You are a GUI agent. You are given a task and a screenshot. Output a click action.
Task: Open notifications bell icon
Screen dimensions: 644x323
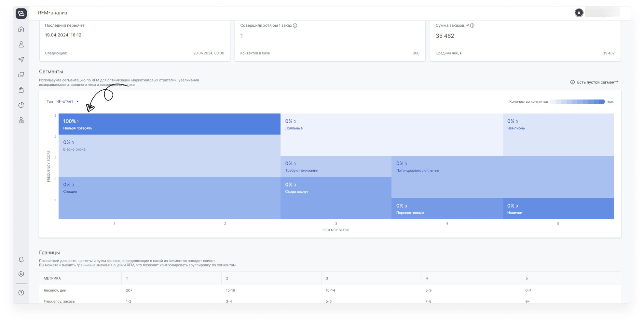point(21,259)
